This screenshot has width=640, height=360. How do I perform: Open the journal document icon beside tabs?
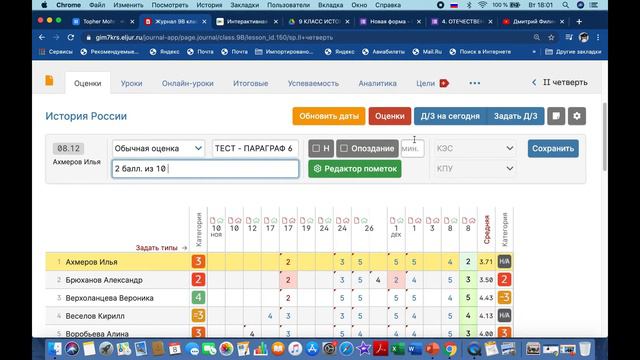pyautogui.click(x=49, y=81)
